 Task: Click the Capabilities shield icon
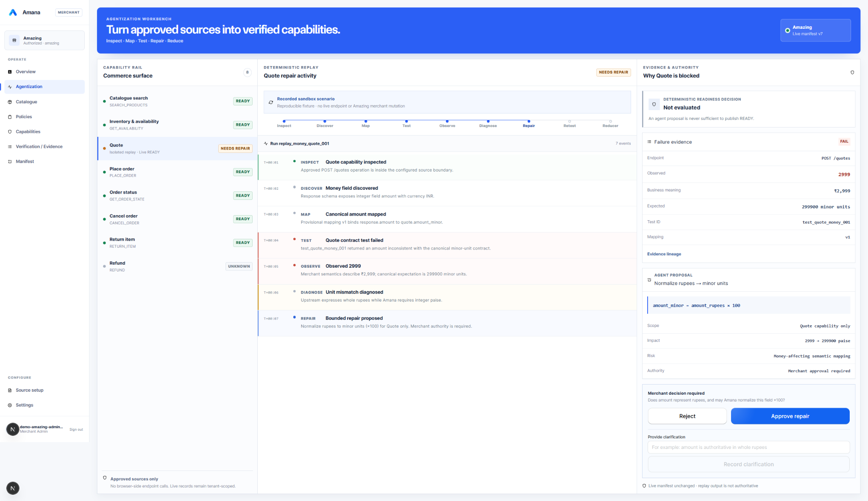tap(10, 132)
